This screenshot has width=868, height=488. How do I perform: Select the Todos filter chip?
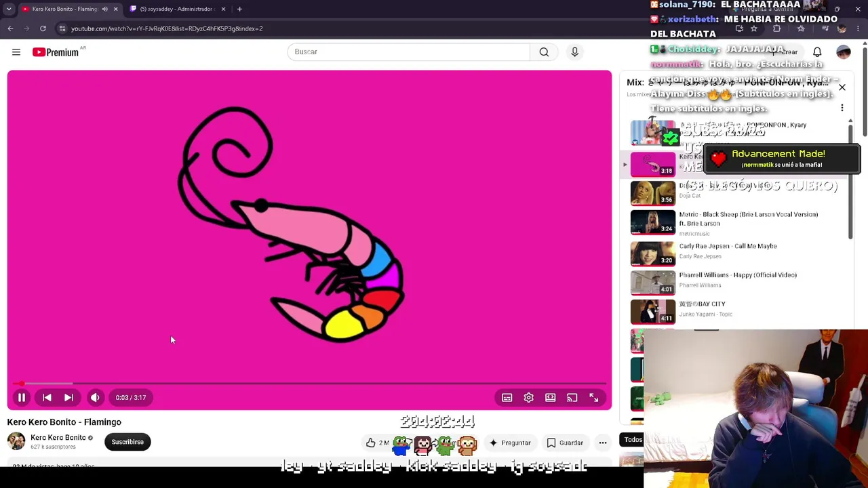point(633,440)
